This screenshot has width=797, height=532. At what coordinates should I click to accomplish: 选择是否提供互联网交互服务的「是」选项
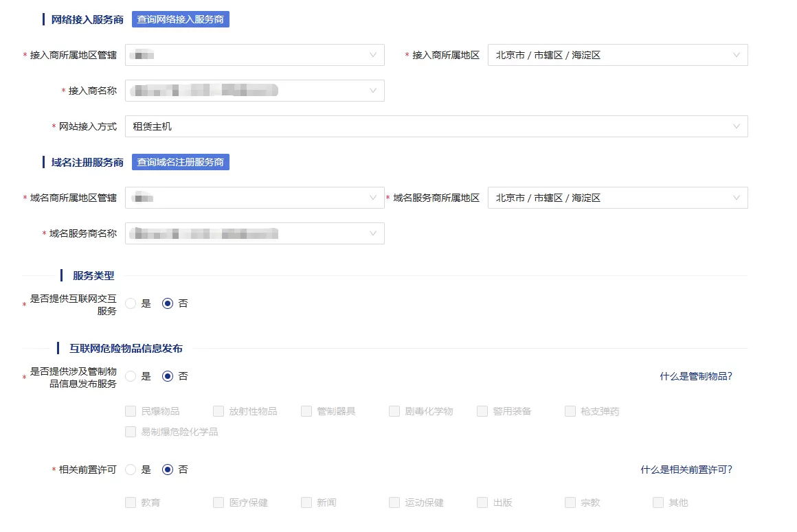130,303
